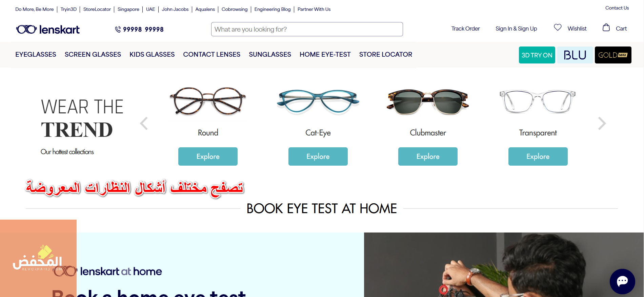
Task: Open the shopping bag Cart icon
Action: [x=606, y=27]
